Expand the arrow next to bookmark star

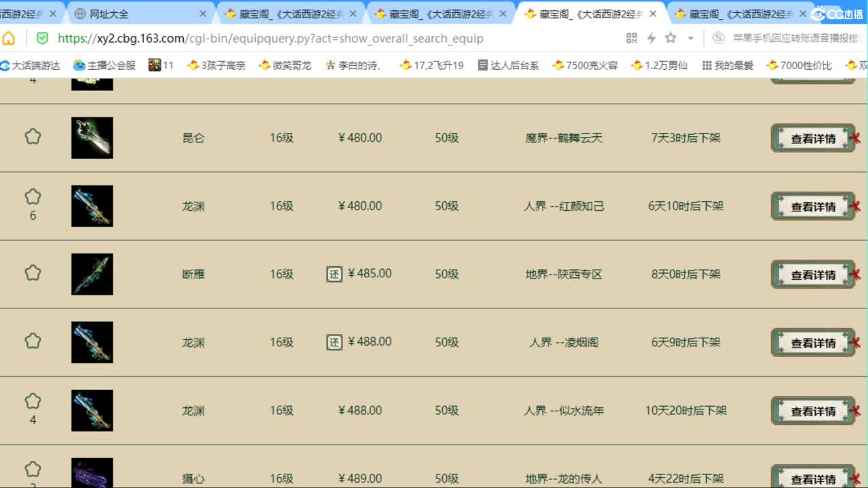pyautogui.click(x=690, y=39)
